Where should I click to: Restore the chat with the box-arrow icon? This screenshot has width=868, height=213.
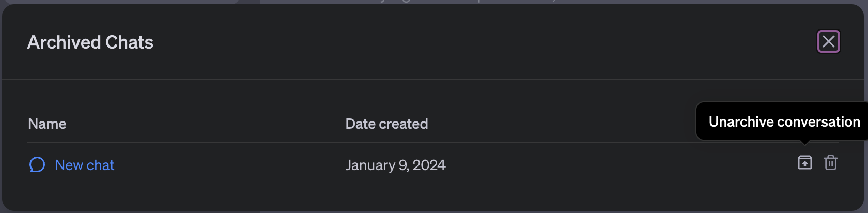coord(804,163)
